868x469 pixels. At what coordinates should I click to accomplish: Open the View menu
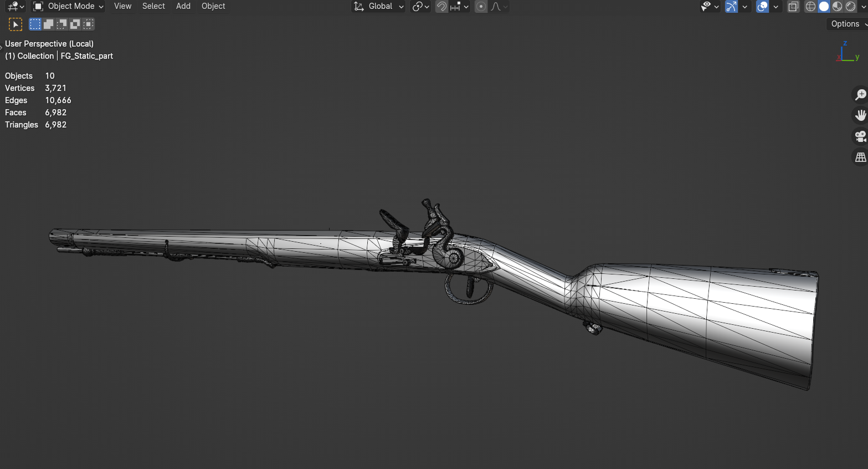pos(122,7)
